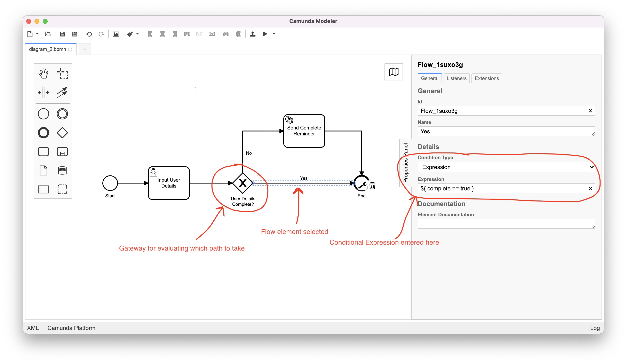Screen dimensions: 627x364
Task: Create an end event from palette
Action: [x=43, y=133]
